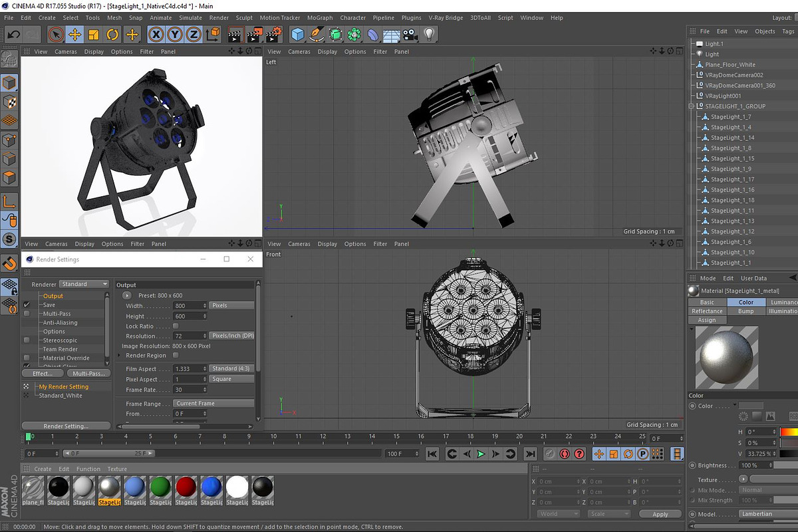Toggle X-axis lock button
This screenshot has height=532, width=798.
click(x=156, y=34)
